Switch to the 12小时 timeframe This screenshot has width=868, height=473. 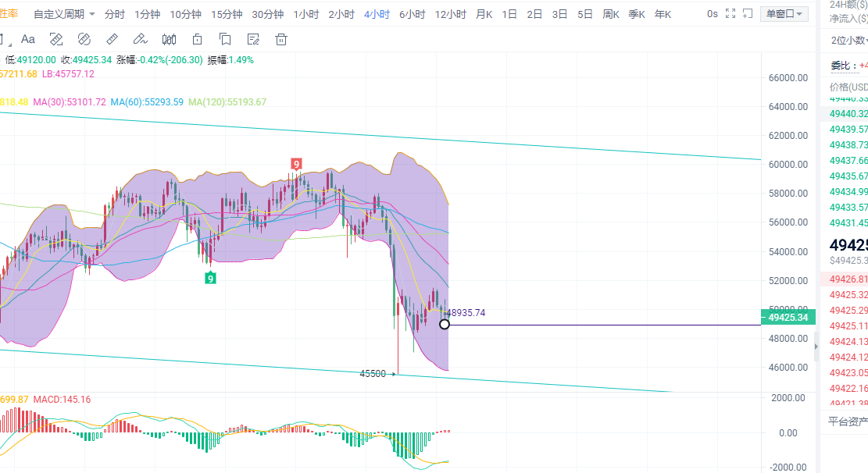(x=451, y=14)
